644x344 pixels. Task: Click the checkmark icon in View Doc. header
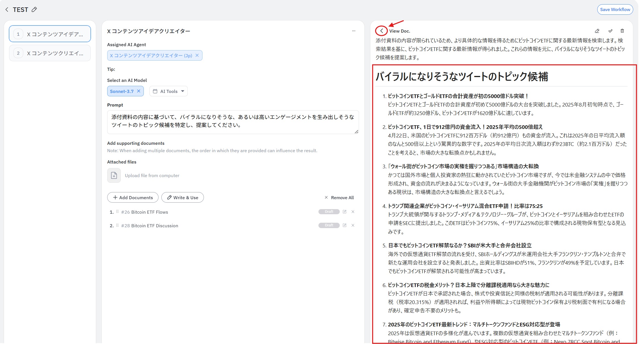(610, 31)
